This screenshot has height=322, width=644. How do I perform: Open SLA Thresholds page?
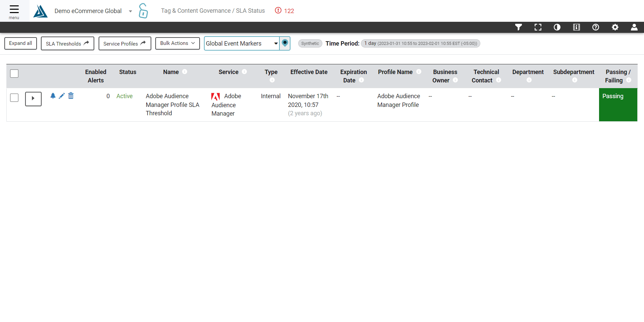(x=67, y=43)
